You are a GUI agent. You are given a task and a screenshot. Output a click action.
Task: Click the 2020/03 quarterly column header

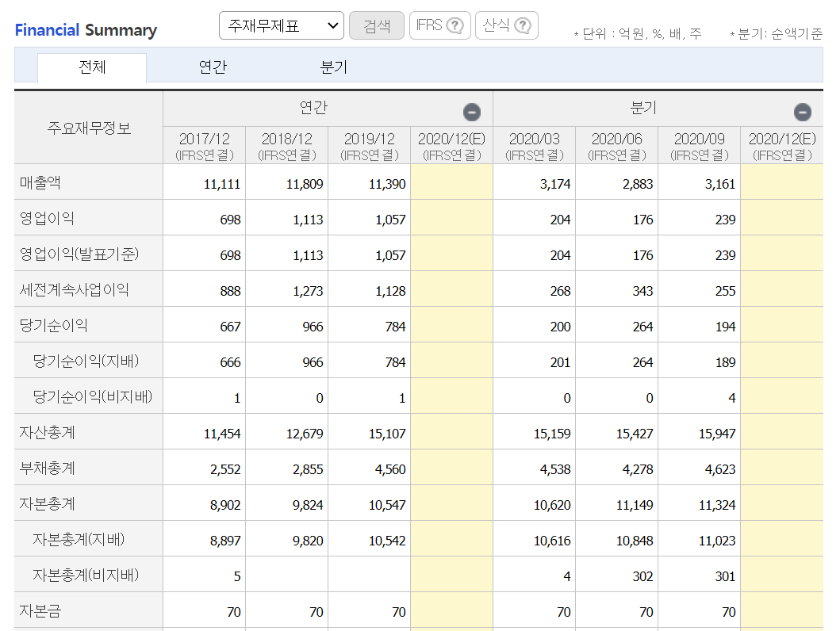(x=534, y=146)
